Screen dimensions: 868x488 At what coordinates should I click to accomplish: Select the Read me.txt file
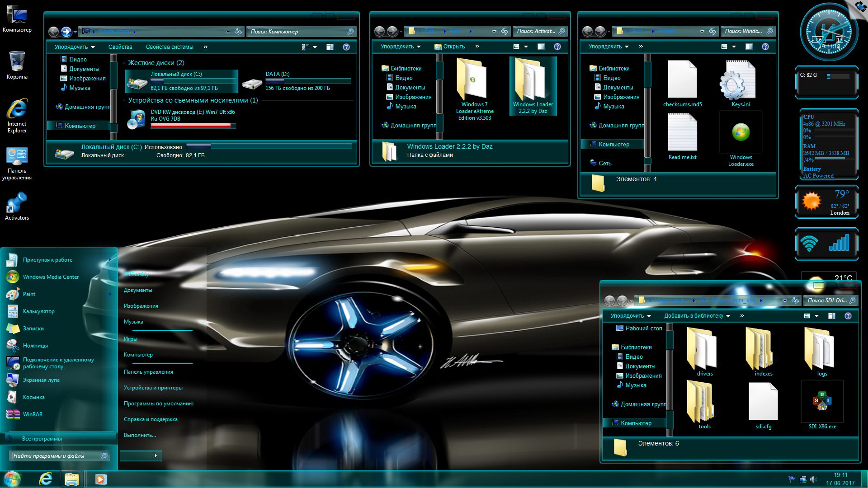coord(682,136)
